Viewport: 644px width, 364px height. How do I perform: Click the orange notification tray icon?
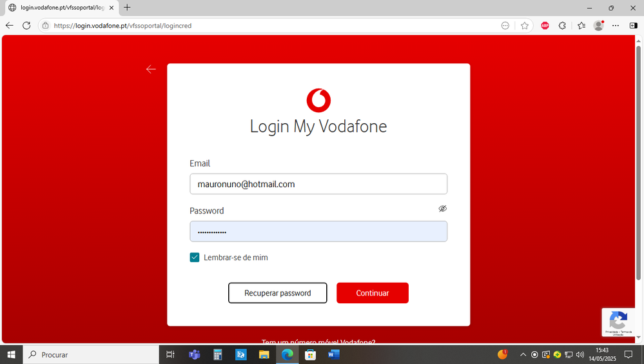tap(503, 354)
